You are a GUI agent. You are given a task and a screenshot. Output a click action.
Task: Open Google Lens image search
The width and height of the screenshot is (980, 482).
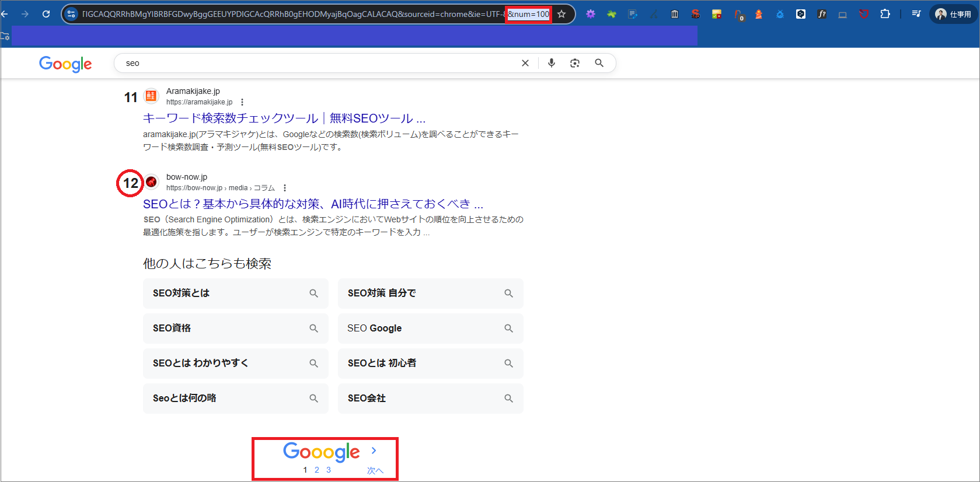575,63
